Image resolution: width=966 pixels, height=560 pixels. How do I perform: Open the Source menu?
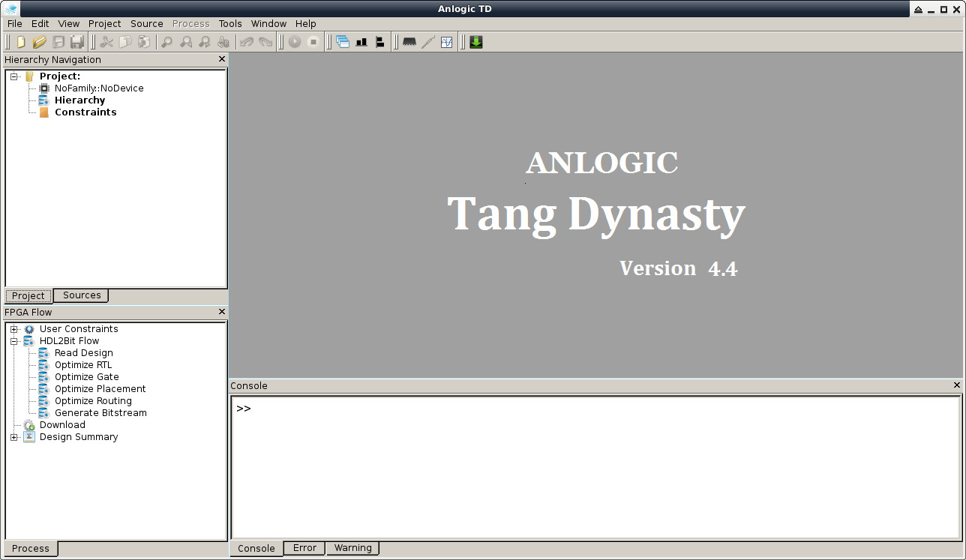tap(147, 23)
